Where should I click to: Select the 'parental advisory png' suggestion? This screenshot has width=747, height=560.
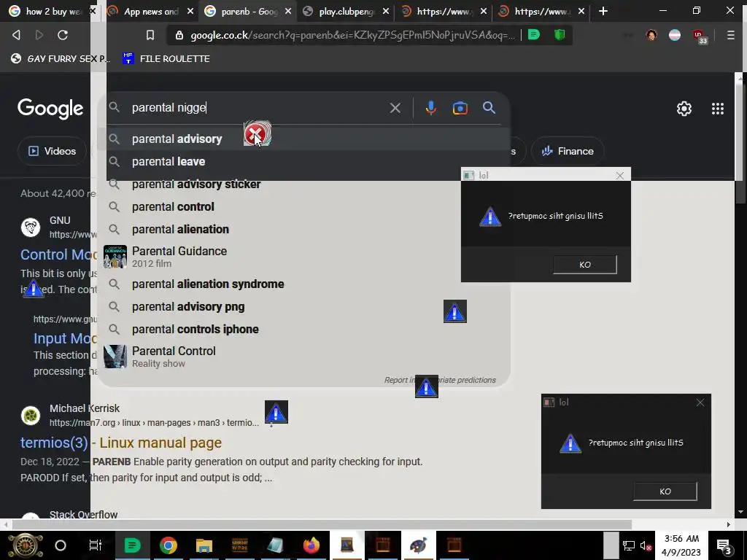pos(304,307)
